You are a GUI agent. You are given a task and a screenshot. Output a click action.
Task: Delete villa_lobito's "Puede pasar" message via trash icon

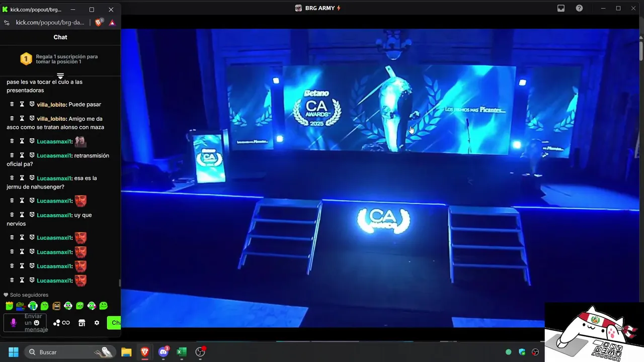click(x=12, y=104)
